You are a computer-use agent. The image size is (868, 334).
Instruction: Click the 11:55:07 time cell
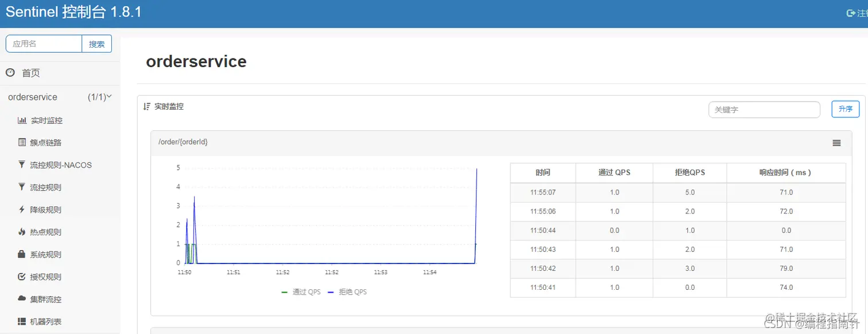coord(543,192)
